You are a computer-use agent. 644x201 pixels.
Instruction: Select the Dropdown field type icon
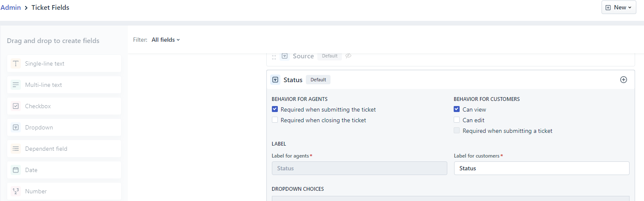click(16, 127)
